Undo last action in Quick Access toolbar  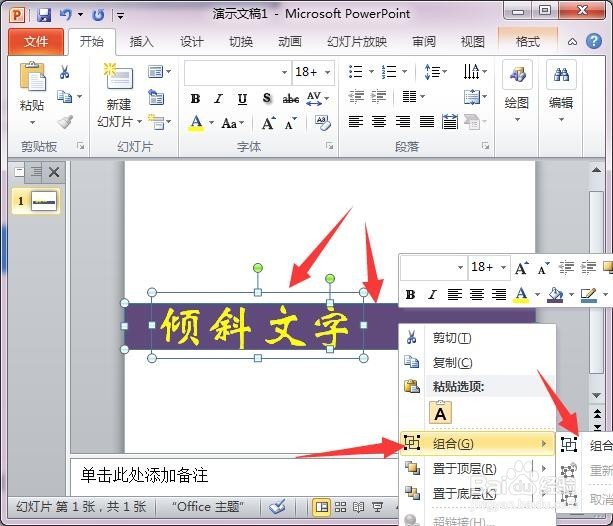click(x=66, y=15)
